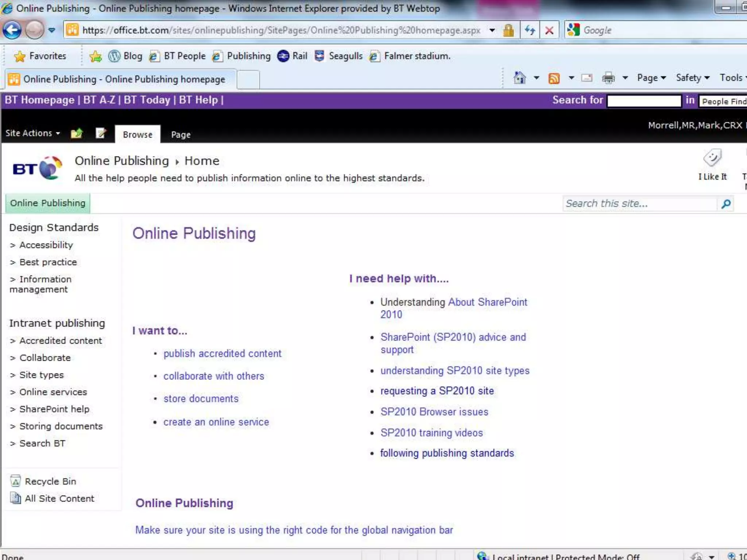Viewport: 747px width, 560px height.
Task: Click the Recycle Bin icon
Action: point(15,481)
